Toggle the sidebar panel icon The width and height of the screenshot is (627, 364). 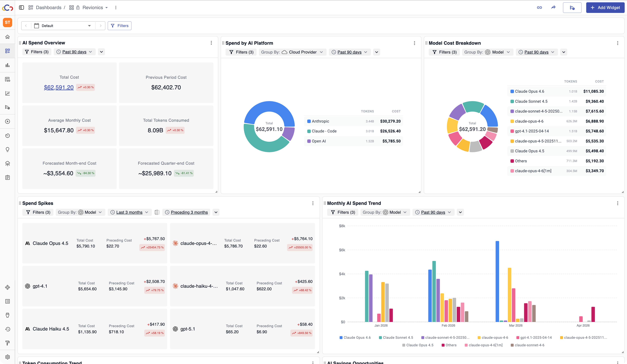pos(21,7)
